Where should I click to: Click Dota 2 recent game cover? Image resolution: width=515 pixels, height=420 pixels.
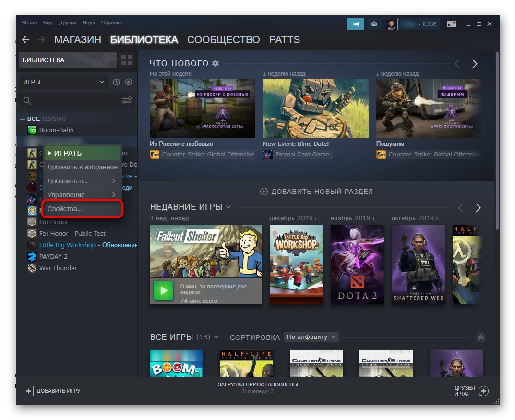pyautogui.click(x=357, y=264)
